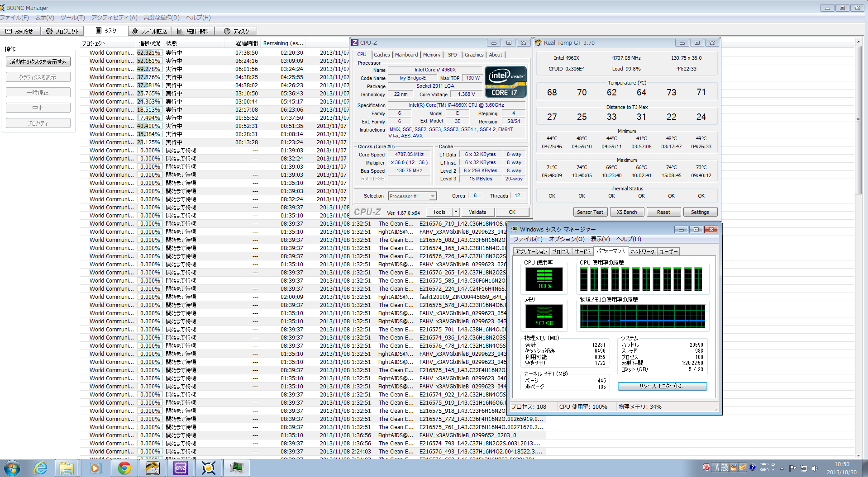Open the Tools dropdown arrow in CPU-Z
868x477 pixels.
(456, 212)
